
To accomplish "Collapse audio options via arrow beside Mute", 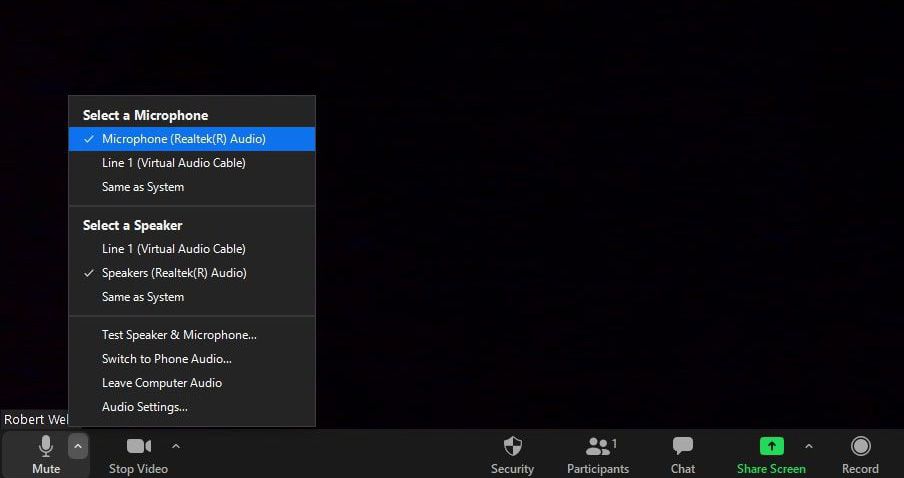I will pos(78,446).
